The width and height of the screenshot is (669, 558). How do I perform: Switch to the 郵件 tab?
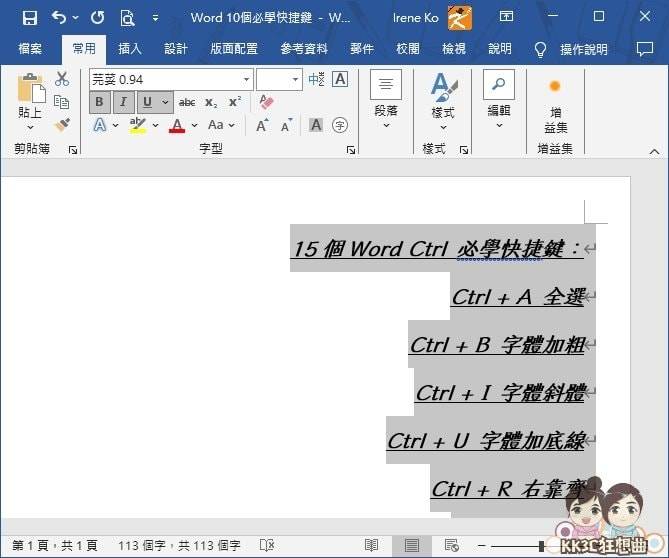pyautogui.click(x=362, y=49)
